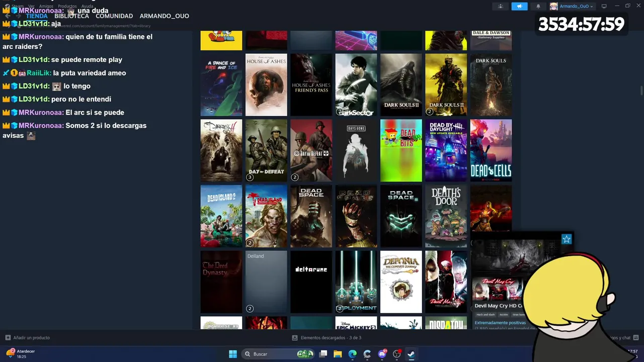Select A Dance of Fire and Ice cover
The width and height of the screenshot is (644, 362).
[x=221, y=85]
